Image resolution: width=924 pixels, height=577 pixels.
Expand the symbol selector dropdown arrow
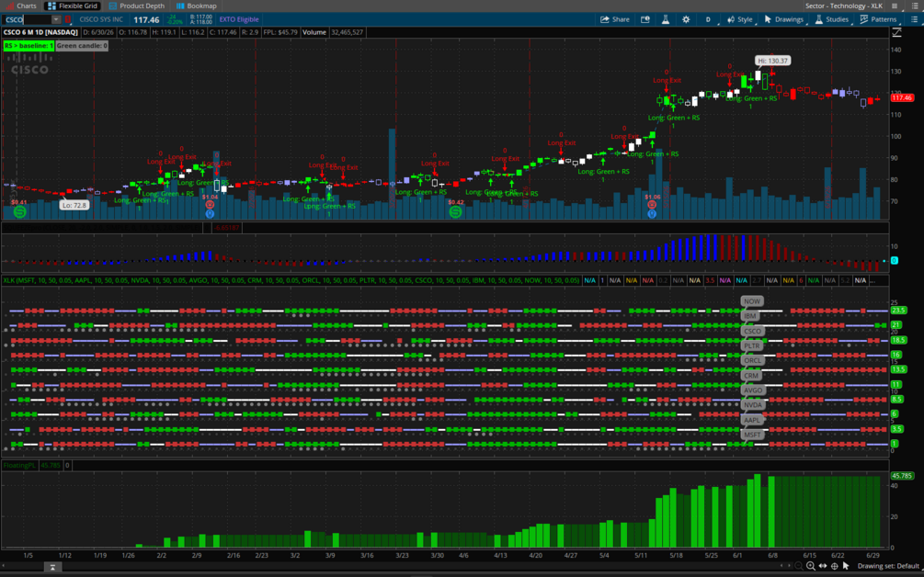[56, 19]
